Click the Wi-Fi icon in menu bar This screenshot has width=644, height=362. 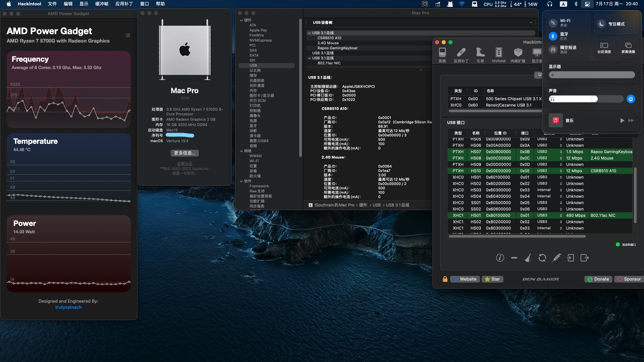coord(462,4)
